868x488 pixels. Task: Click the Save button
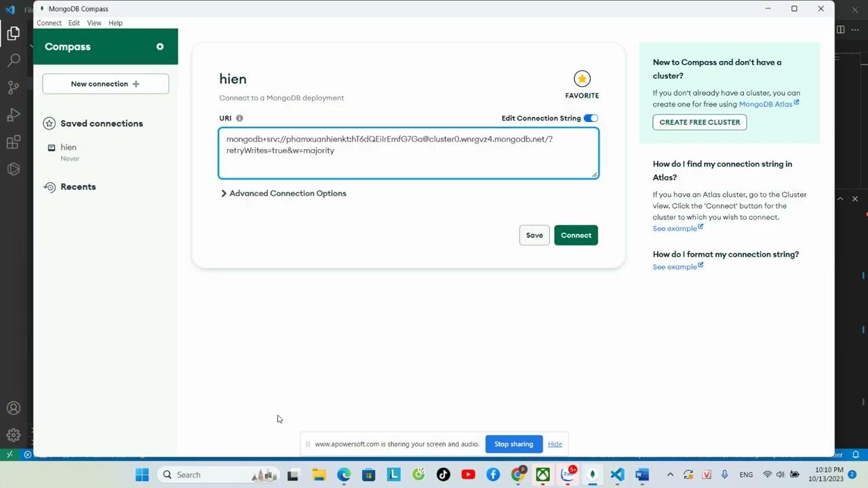[x=534, y=235]
